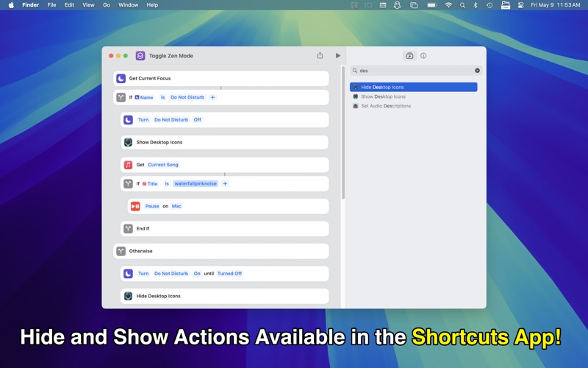Click moon icon on Turn Do Not Disturb On

point(128,274)
